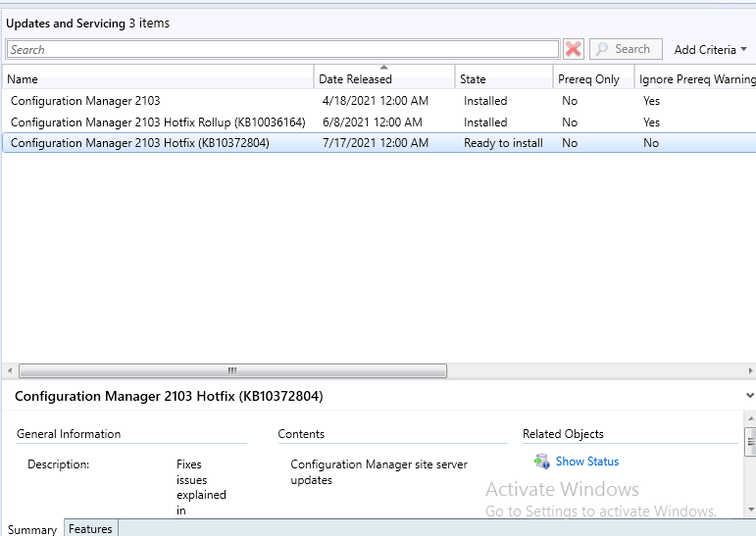Click the Show Status icon
This screenshot has width=756, height=536.
point(542,462)
